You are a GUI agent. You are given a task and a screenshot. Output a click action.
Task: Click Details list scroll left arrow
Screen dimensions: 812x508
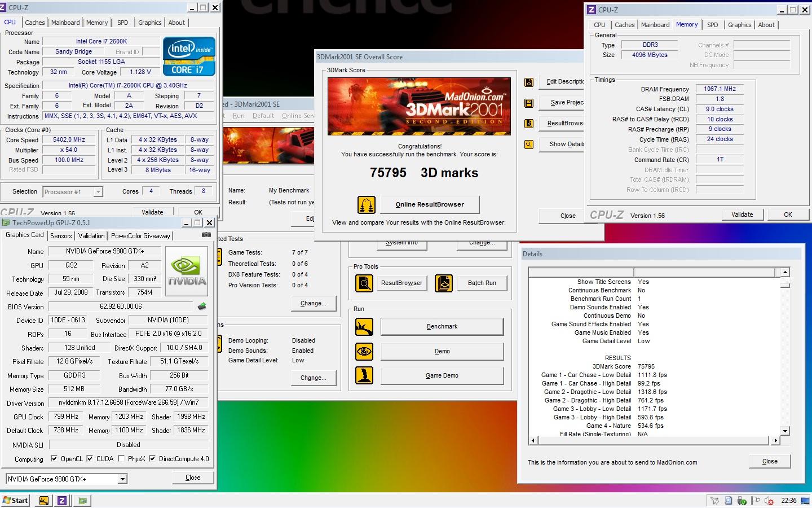[x=533, y=440]
